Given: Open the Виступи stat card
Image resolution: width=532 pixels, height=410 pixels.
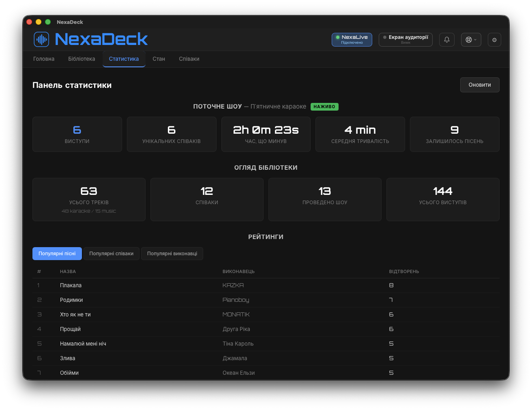Looking at the screenshot, I should pyautogui.click(x=77, y=135).
